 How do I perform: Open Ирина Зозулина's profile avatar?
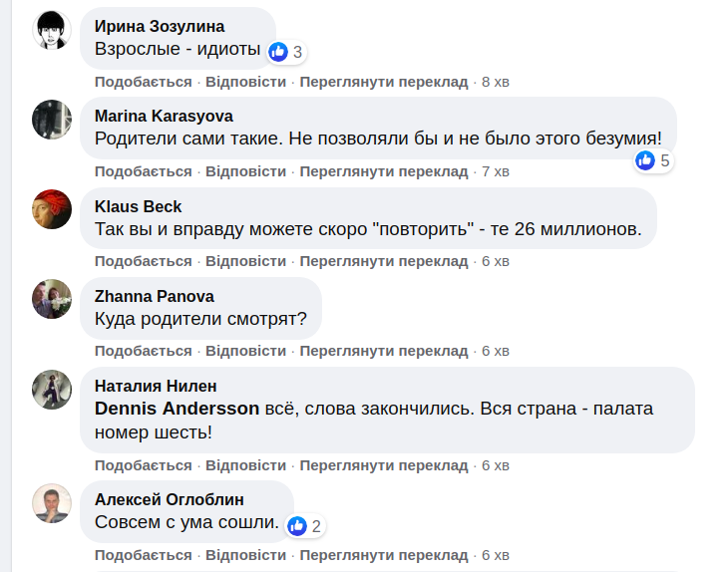pyautogui.click(x=52, y=29)
